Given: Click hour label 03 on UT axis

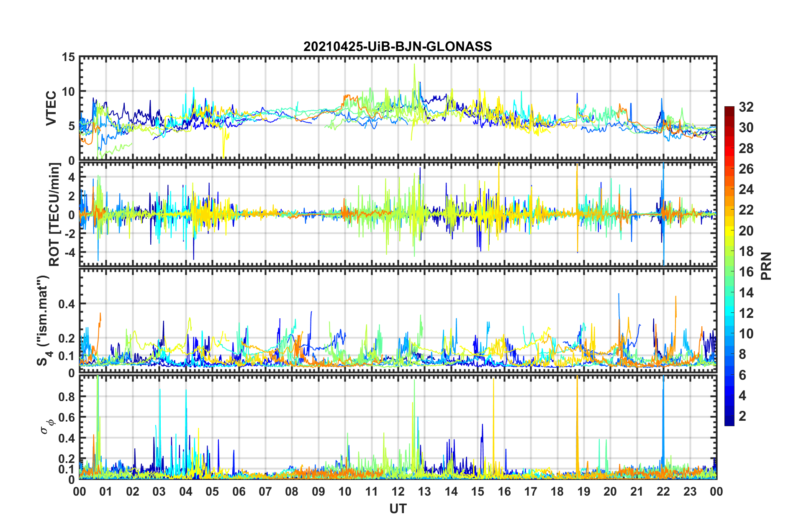Looking at the screenshot, I should pos(159,491).
